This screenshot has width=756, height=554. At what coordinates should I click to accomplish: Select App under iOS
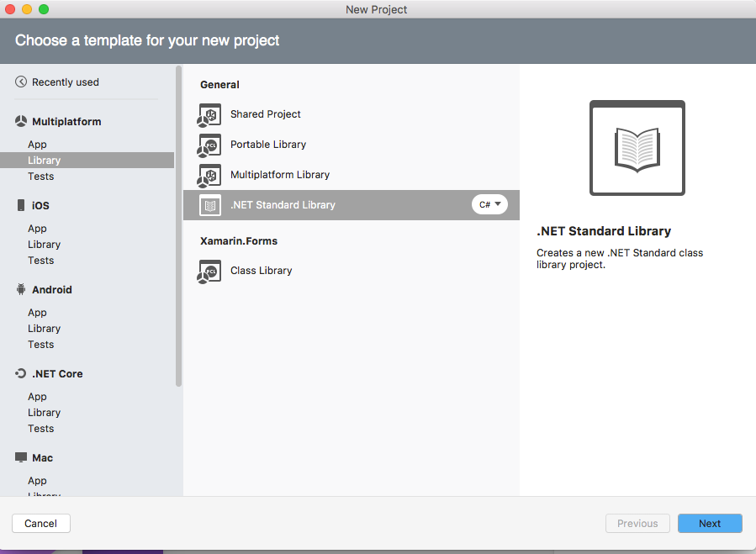coord(37,229)
